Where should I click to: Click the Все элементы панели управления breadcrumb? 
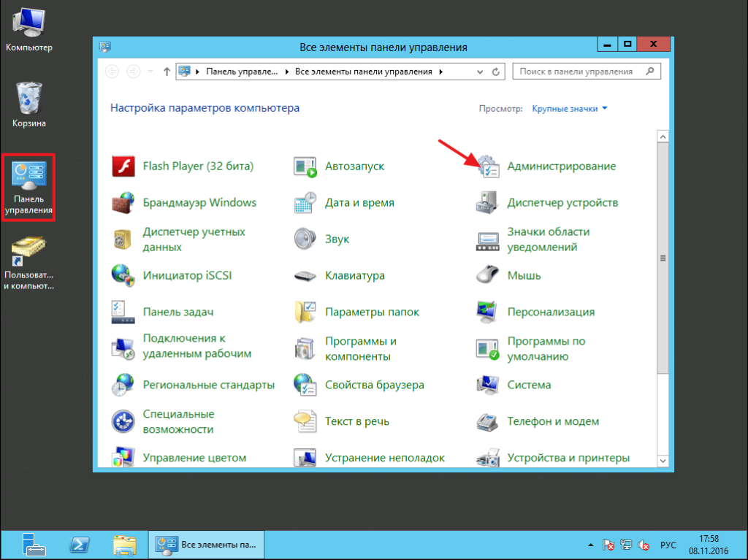[363, 72]
